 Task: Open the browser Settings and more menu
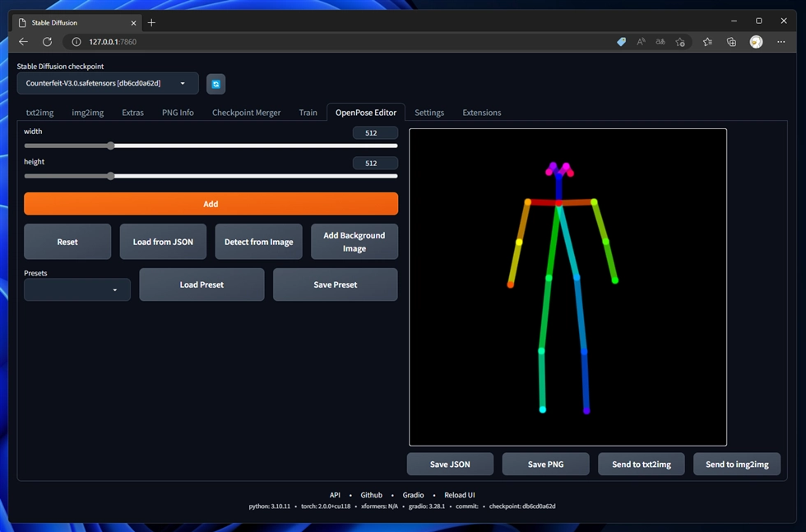click(x=781, y=42)
